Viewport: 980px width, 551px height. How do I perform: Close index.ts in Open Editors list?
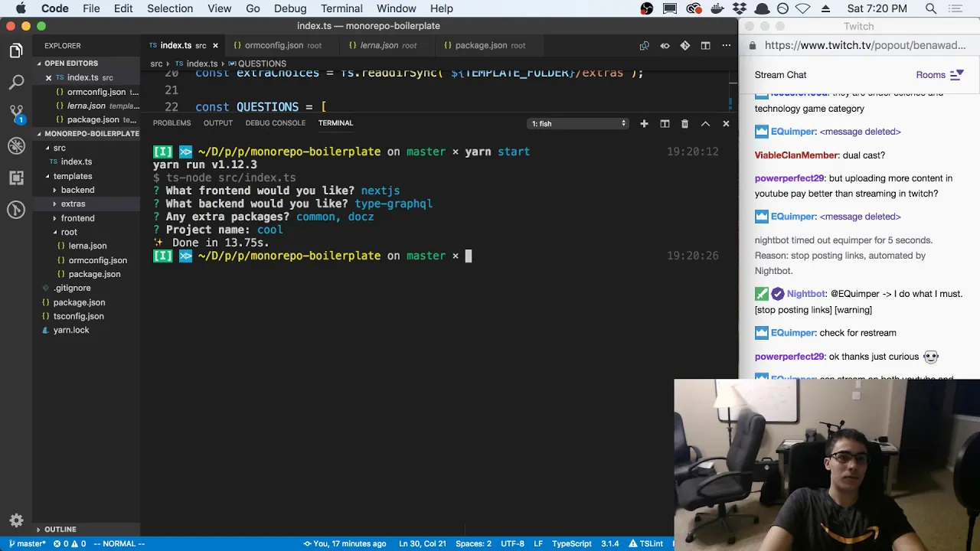click(48, 78)
